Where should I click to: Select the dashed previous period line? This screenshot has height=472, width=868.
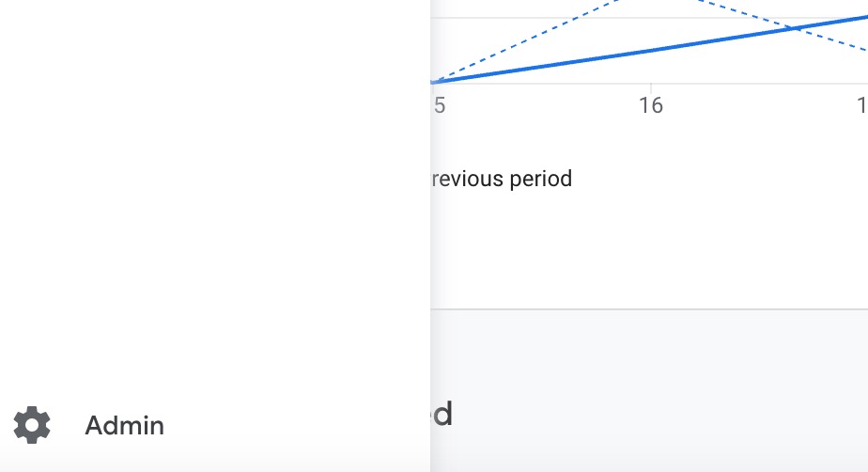tap(526, 41)
